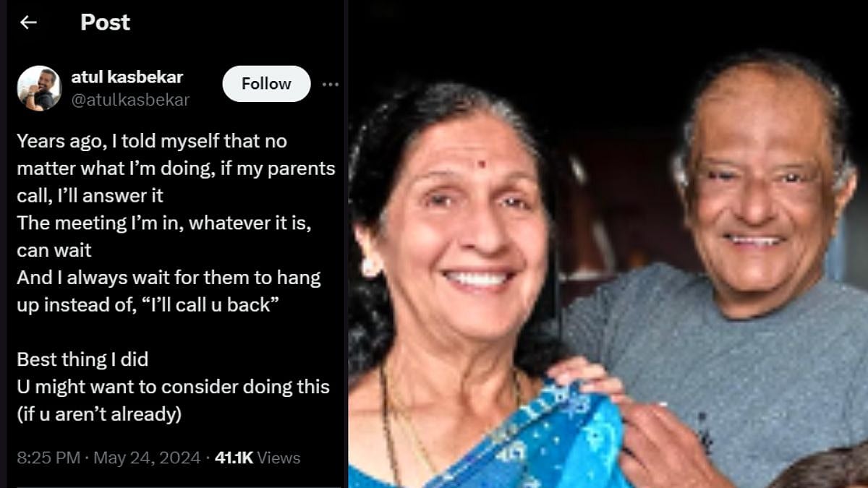Select the 'And I always wait for them' line
The image size is (868, 488).
tap(169, 278)
